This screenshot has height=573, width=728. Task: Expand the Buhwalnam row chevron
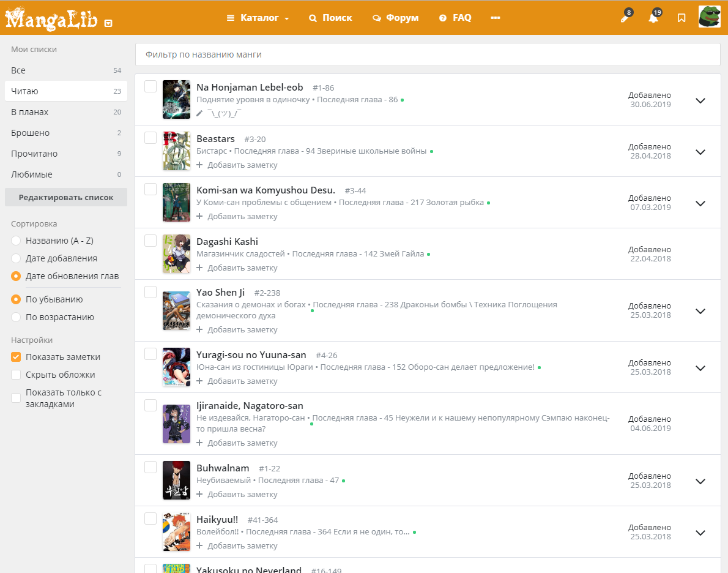point(700,481)
